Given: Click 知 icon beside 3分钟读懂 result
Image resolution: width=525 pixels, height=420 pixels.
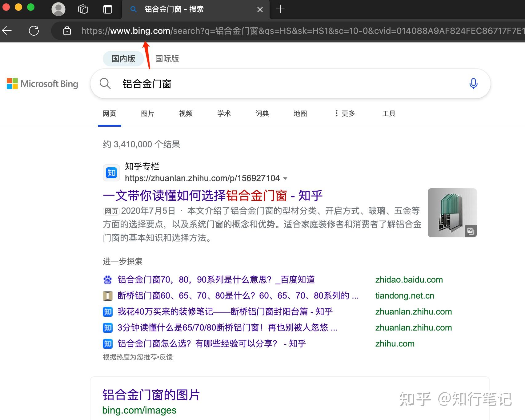Looking at the screenshot, I should click(108, 328).
